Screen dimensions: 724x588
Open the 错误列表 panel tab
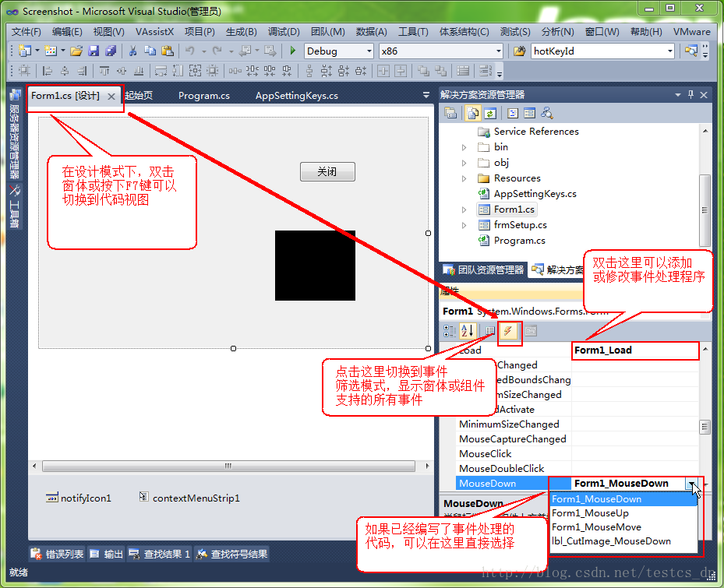point(57,554)
